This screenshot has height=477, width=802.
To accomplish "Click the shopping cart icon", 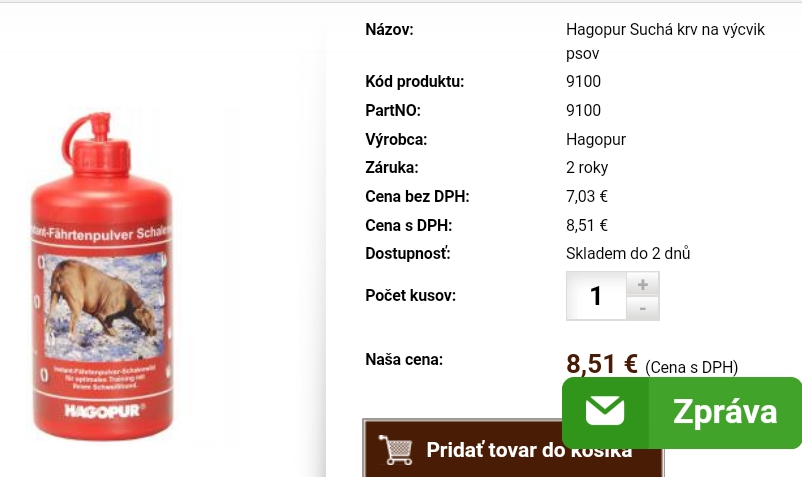I will tap(395, 450).
